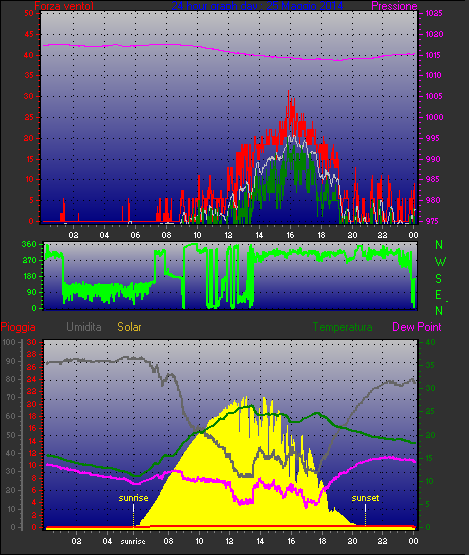The height and width of the screenshot is (555, 469).
Task: Click the 50 value on wind speed axis
Action: tap(29, 13)
